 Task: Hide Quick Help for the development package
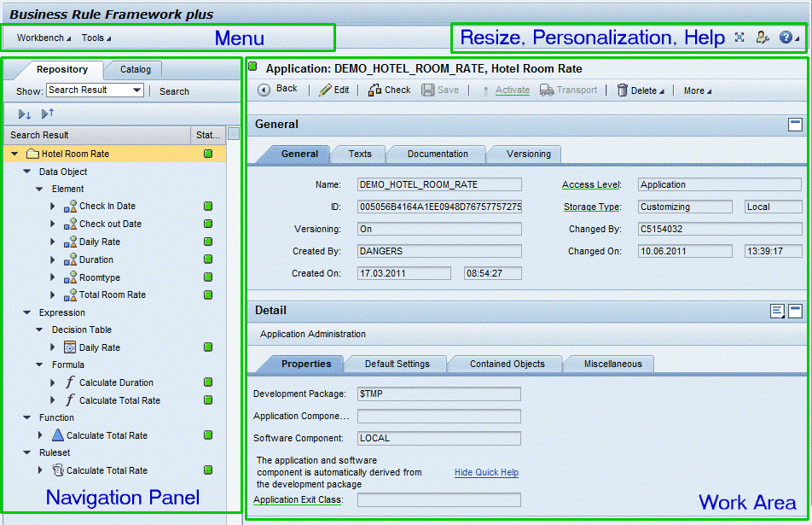click(485, 472)
